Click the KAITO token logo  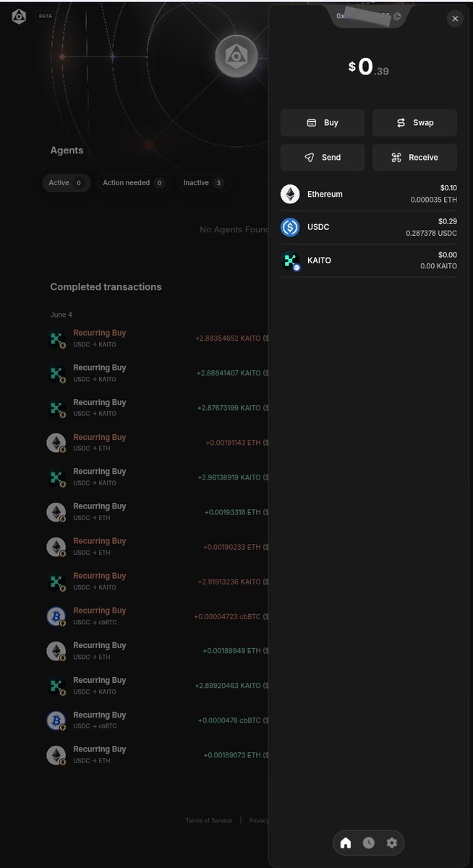[290, 260]
